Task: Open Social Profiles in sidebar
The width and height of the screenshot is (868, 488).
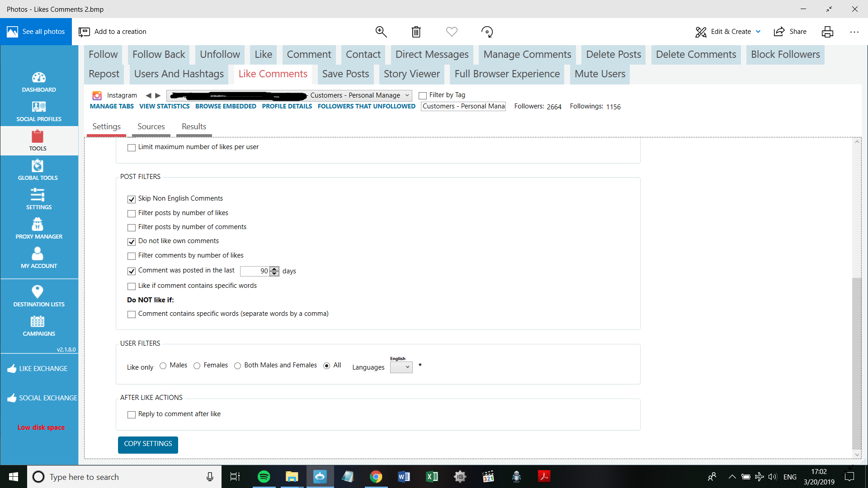Action: pos(39,112)
